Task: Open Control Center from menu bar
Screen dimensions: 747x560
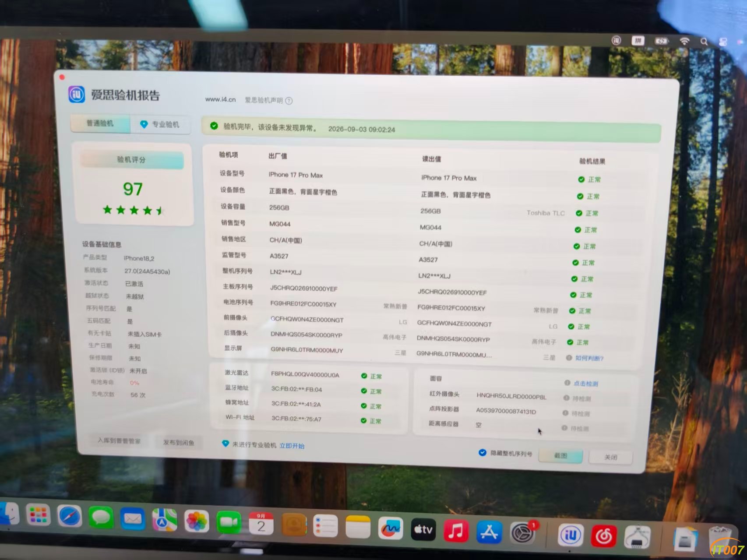Action: (723, 42)
